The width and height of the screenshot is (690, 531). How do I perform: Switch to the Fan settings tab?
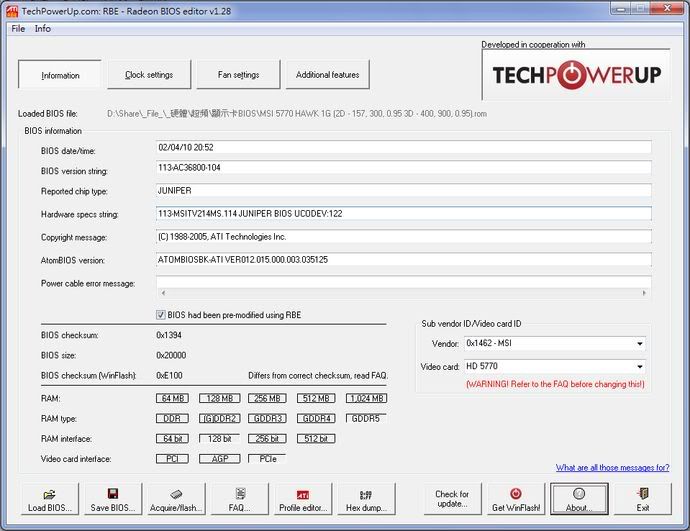239,75
